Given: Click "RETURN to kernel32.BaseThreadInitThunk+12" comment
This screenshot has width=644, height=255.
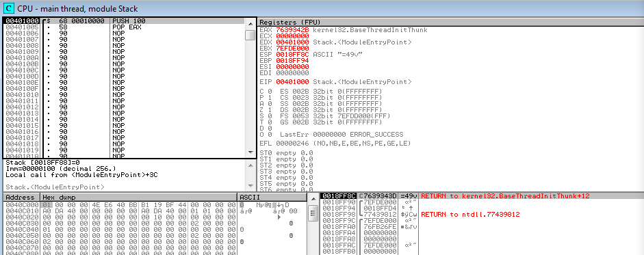Looking at the screenshot, I should pyautogui.click(x=506, y=196).
